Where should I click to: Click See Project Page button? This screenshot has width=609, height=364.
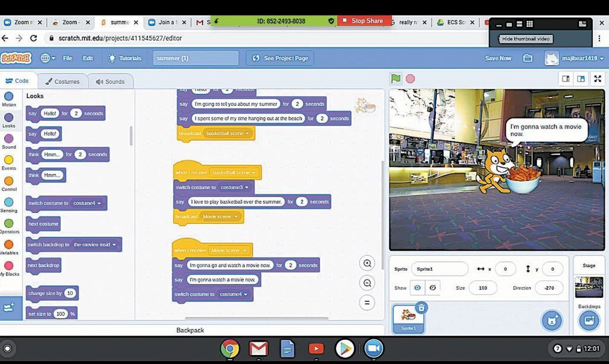280,58
